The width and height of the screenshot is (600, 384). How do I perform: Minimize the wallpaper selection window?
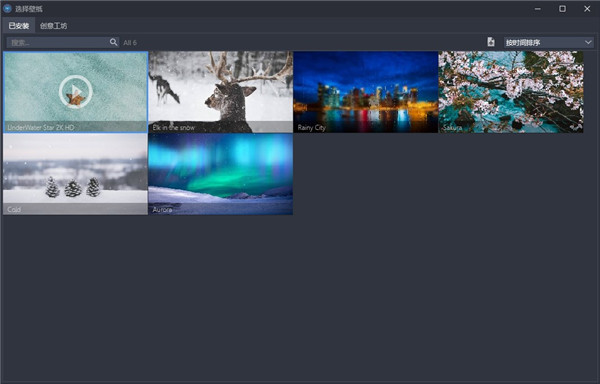point(538,8)
